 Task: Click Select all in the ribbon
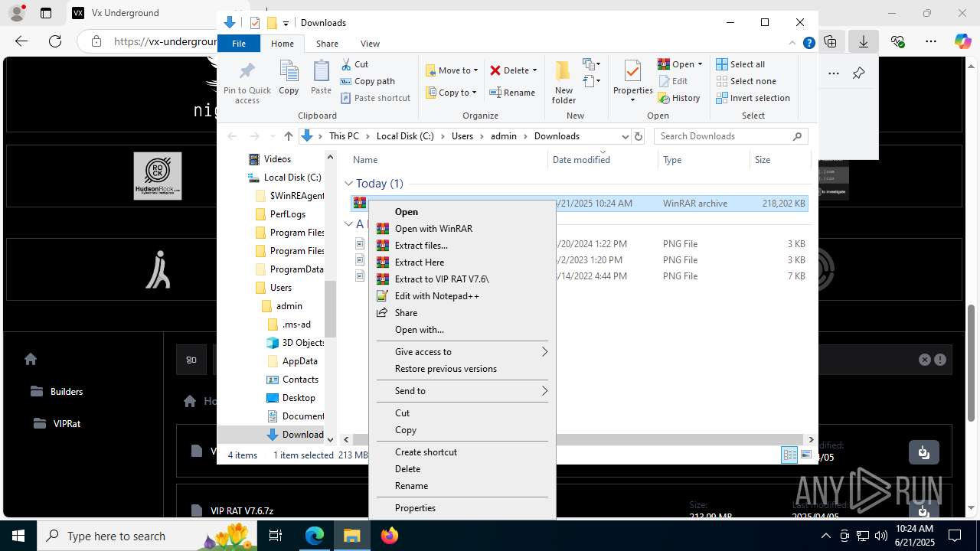click(740, 64)
